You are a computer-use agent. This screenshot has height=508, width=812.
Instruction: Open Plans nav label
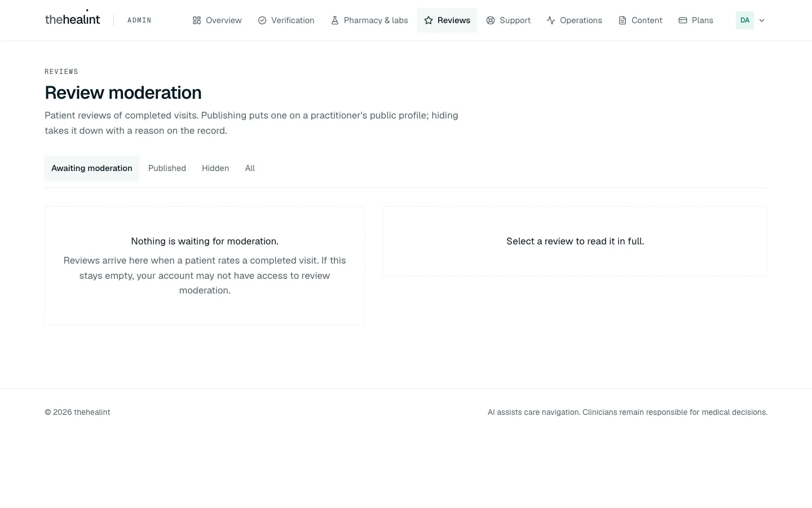click(x=703, y=20)
